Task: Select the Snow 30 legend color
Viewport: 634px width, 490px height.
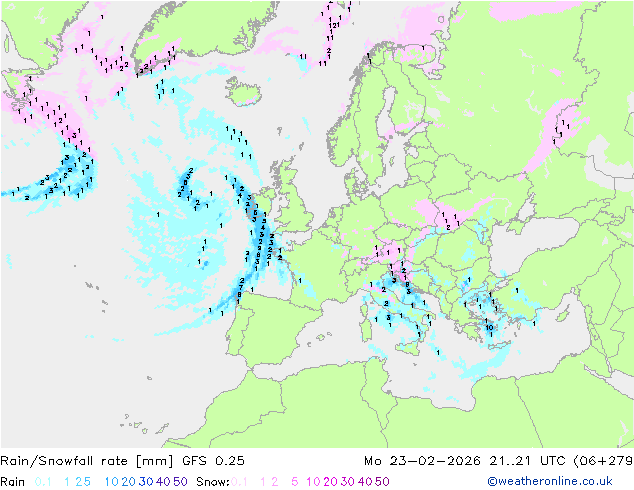Action: pos(348,482)
